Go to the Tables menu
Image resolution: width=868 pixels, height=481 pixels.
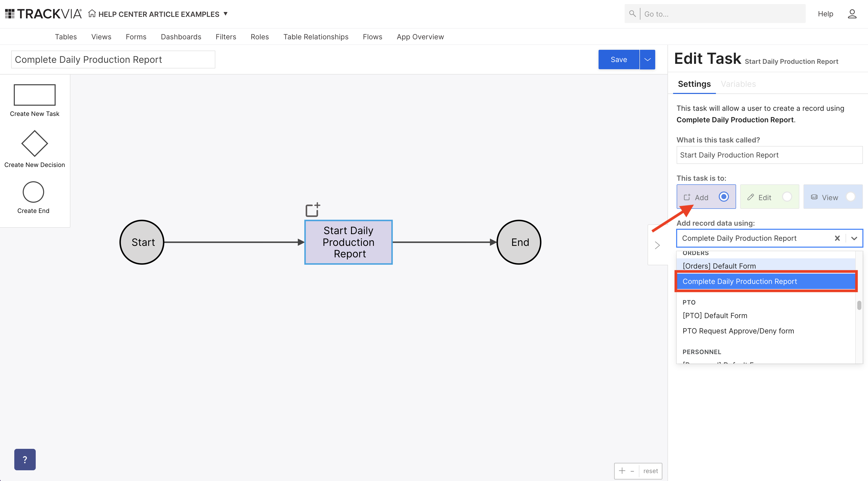click(66, 37)
